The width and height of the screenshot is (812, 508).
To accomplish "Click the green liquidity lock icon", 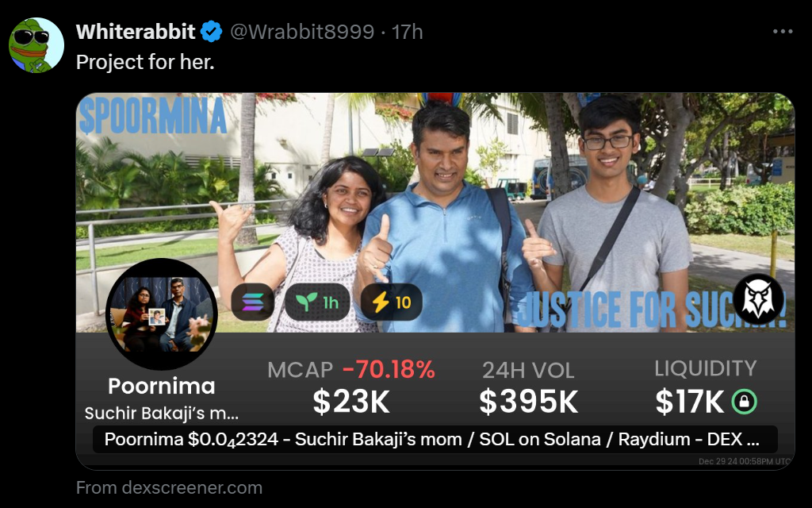I will point(744,402).
